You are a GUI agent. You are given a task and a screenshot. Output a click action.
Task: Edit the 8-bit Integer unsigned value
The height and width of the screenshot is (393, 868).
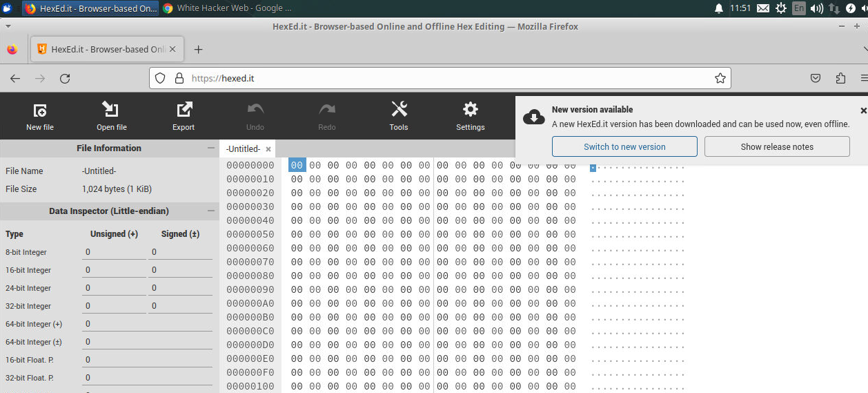115,252
